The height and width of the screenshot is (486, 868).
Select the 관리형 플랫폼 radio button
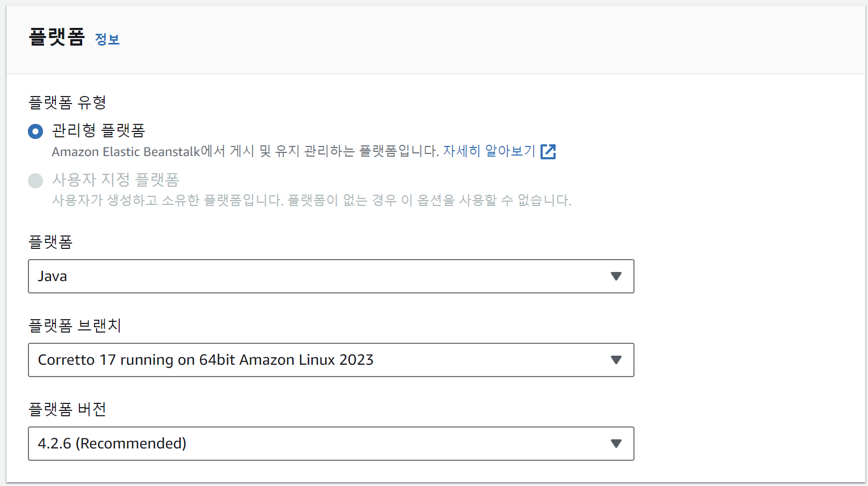point(35,131)
